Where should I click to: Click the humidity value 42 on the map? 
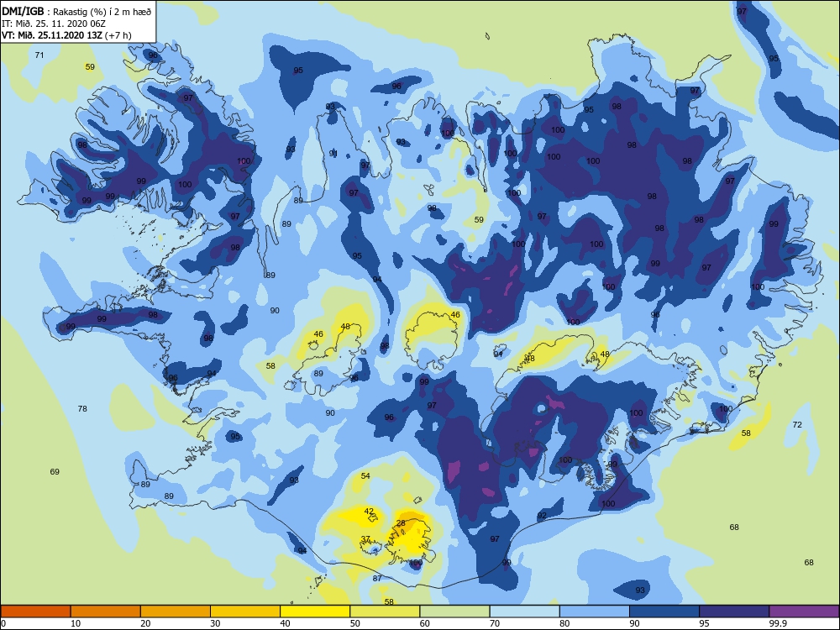click(369, 511)
